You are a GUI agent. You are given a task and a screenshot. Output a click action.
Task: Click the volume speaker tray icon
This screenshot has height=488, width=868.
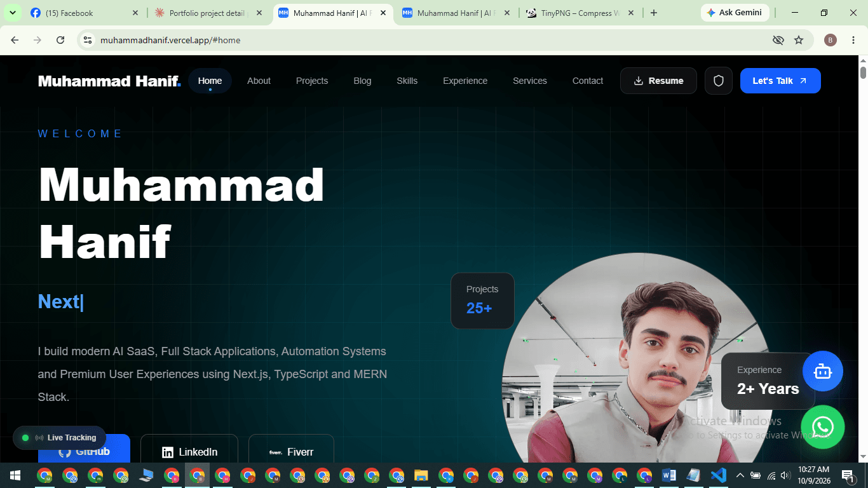pyautogui.click(x=786, y=475)
